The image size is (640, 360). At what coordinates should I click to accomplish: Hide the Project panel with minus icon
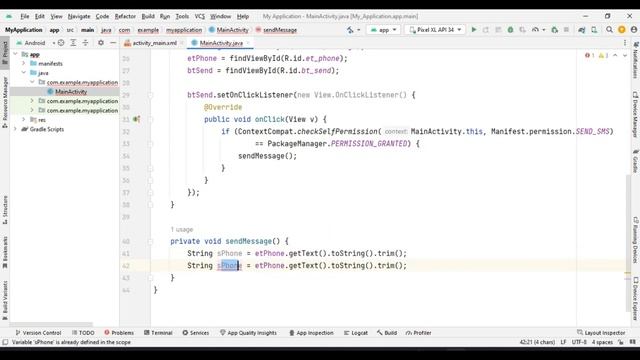tap(113, 43)
